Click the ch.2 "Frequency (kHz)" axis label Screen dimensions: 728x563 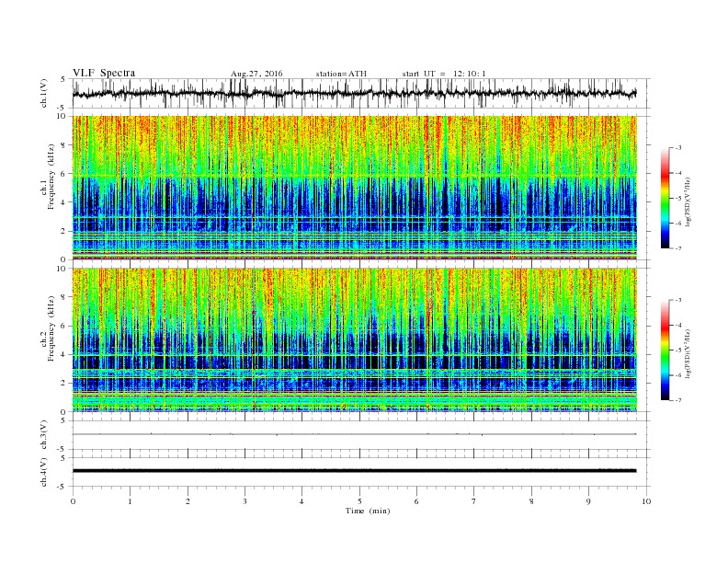coord(51,328)
